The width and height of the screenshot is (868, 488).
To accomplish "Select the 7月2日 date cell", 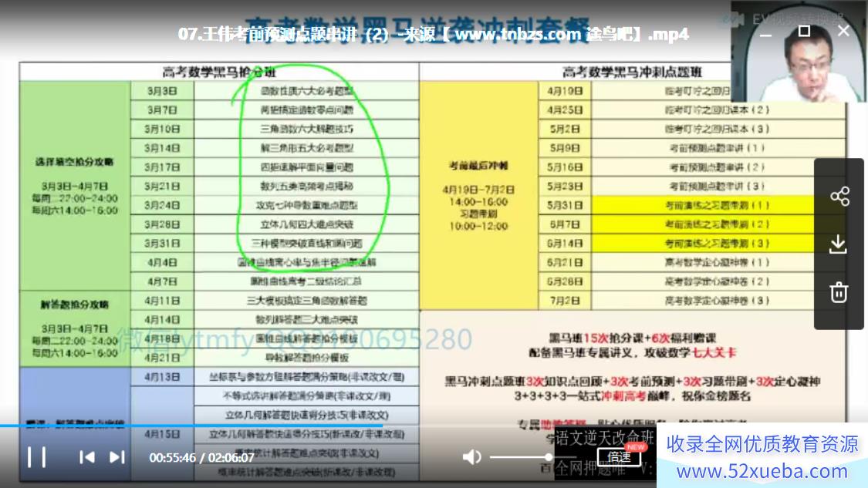I will pos(565,301).
